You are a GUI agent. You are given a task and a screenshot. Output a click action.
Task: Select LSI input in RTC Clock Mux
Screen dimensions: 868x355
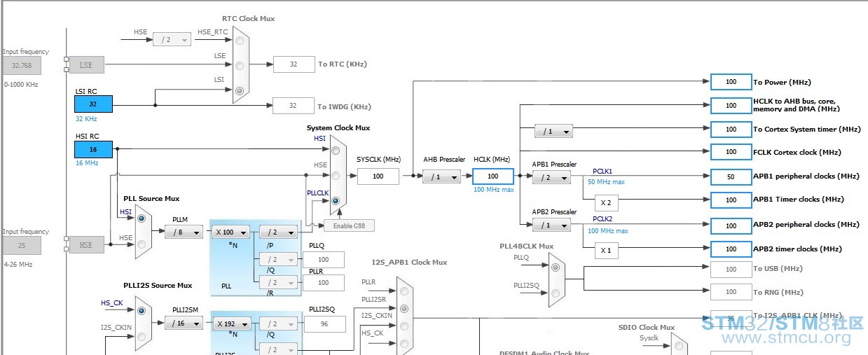[240, 90]
